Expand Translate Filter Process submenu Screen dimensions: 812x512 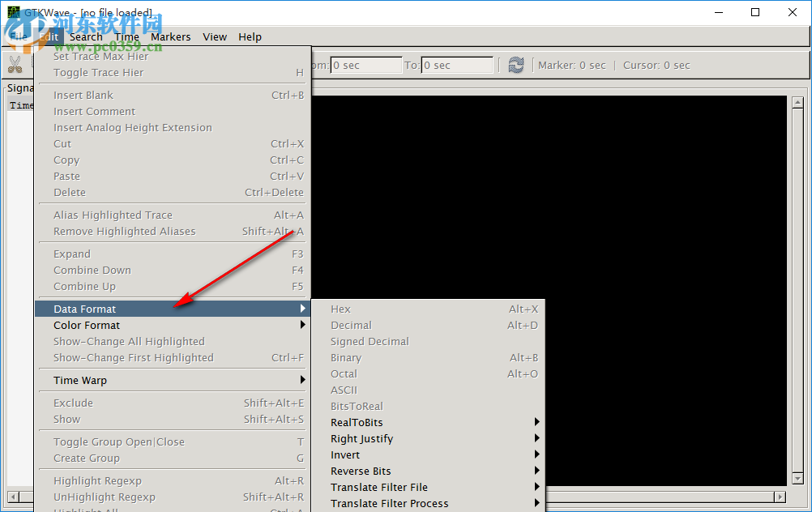pos(428,504)
